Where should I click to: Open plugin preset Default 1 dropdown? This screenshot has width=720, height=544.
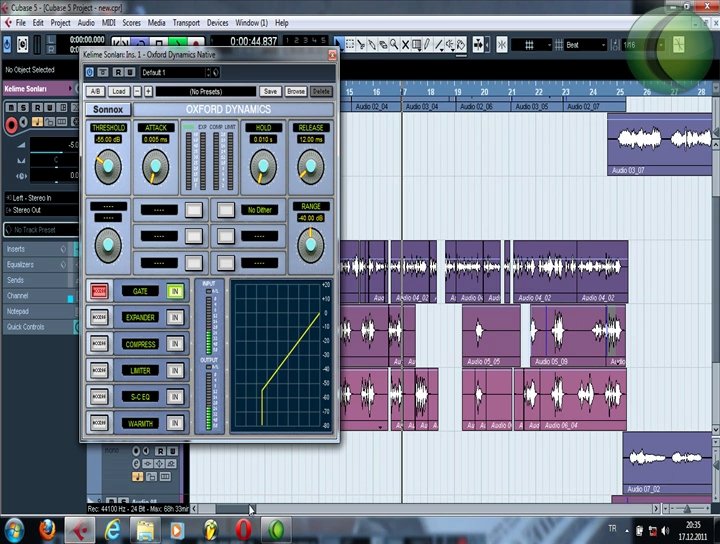click(175, 73)
